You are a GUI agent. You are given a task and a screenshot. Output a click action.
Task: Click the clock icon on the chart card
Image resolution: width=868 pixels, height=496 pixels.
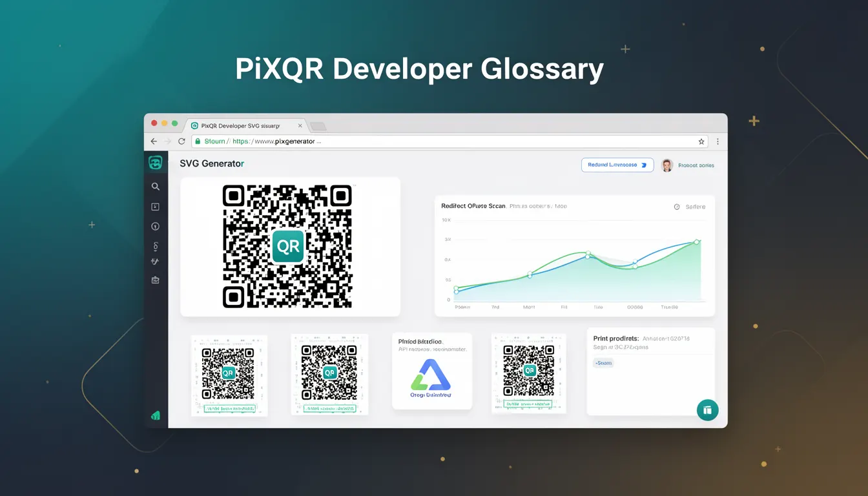click(677, 207)
